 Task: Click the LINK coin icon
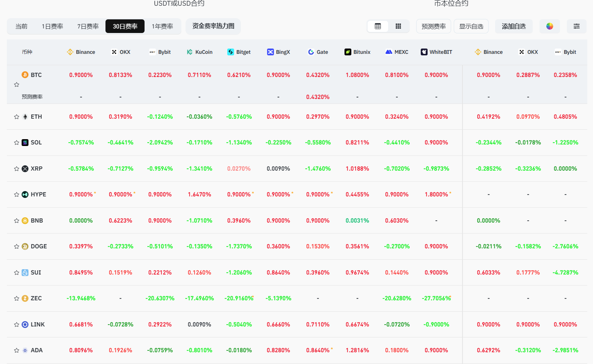[25, 325]
